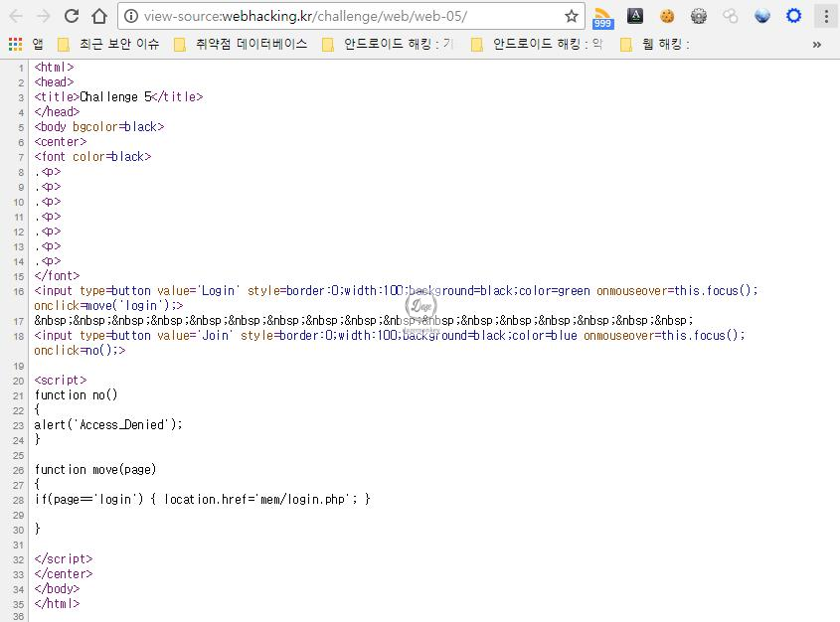Open the '최근 보안 이슈' bookmark folder
This screenshot has height=622, width=840.
click(108, 44)
